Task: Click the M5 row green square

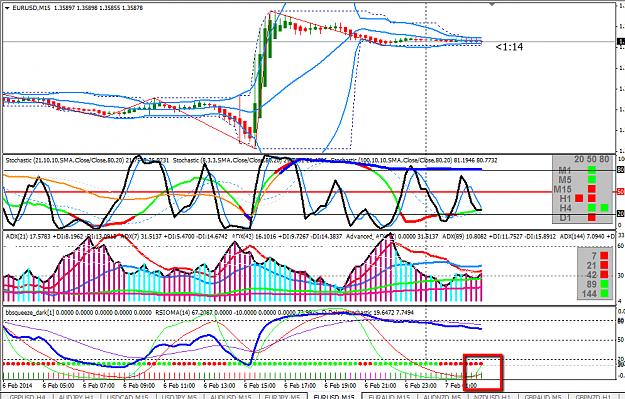Action: coord(592,179)
